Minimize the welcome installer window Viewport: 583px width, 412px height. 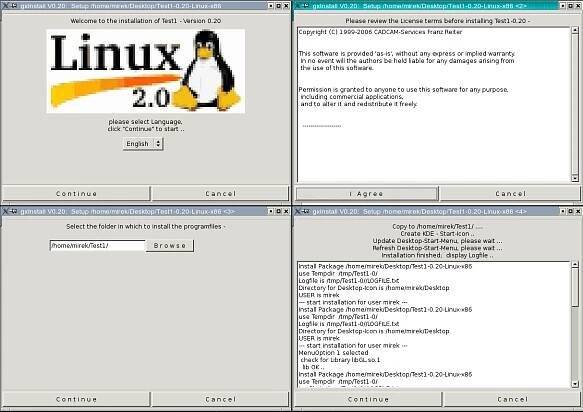271,6
